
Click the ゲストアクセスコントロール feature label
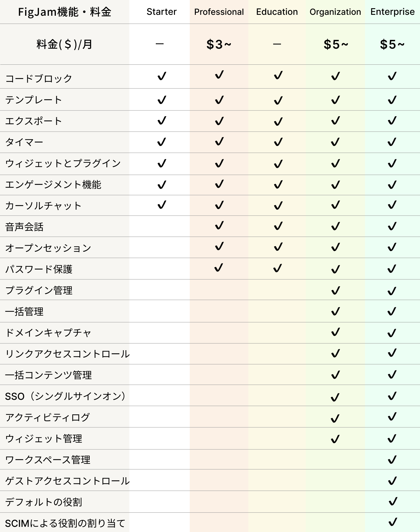67,481
